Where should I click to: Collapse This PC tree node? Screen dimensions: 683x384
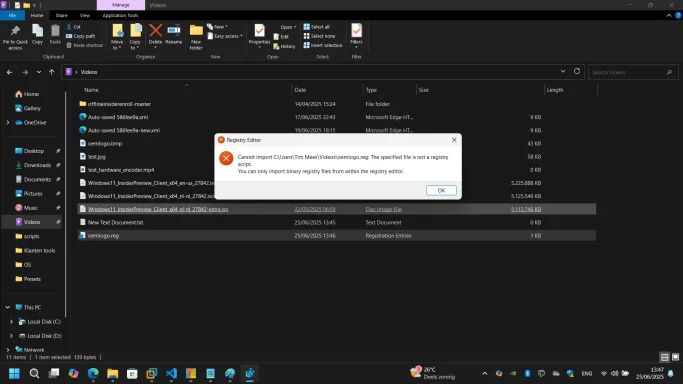click(8, 307)
